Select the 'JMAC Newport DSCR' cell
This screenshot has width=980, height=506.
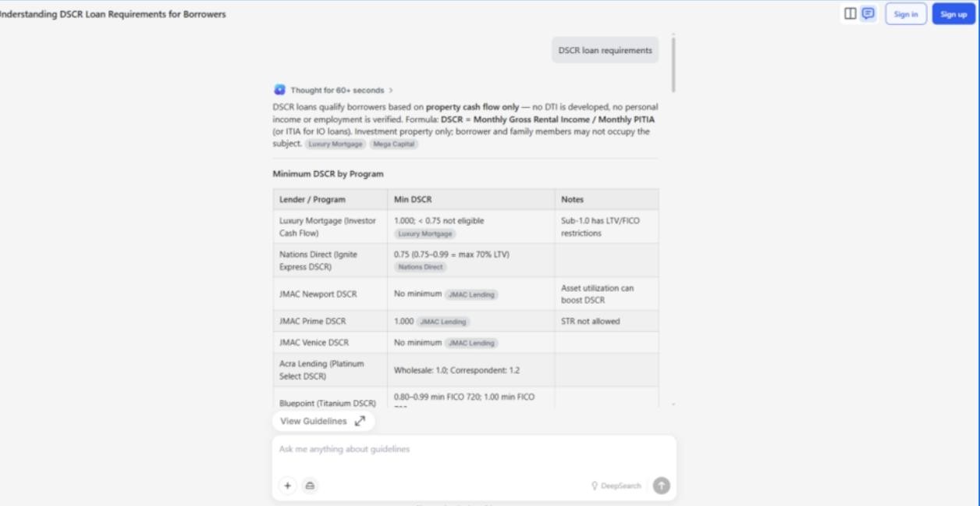[330, 294]
